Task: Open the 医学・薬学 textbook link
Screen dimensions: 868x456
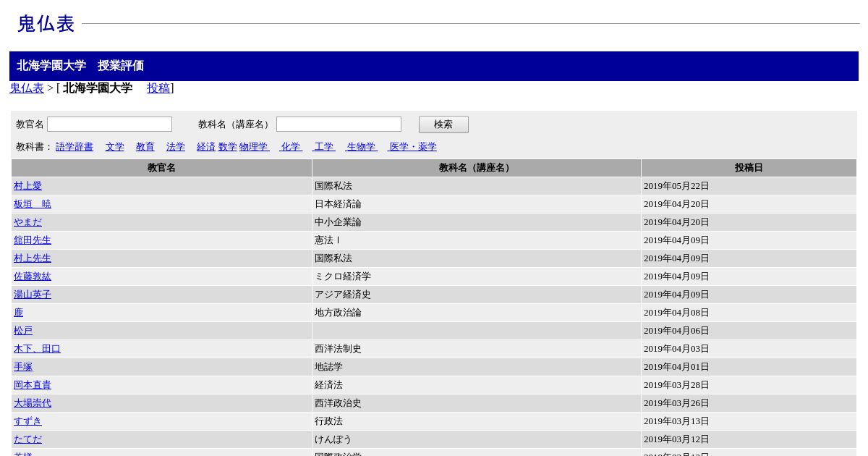Action: 412,147
